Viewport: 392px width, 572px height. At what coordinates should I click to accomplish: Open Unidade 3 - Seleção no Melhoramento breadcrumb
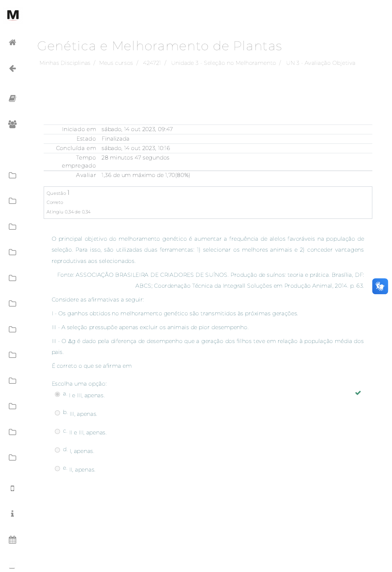pyautogui.click(x=223, y=63)
